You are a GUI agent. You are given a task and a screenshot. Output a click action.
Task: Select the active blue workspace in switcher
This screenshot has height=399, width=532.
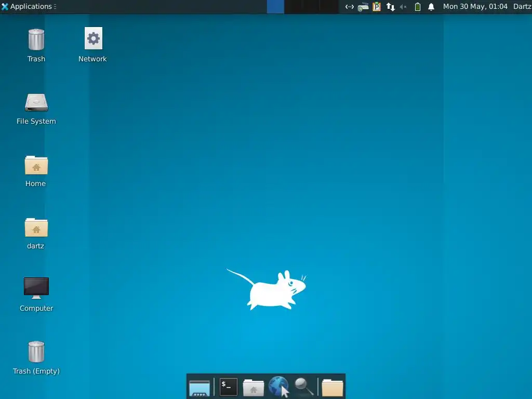[275, 7]
